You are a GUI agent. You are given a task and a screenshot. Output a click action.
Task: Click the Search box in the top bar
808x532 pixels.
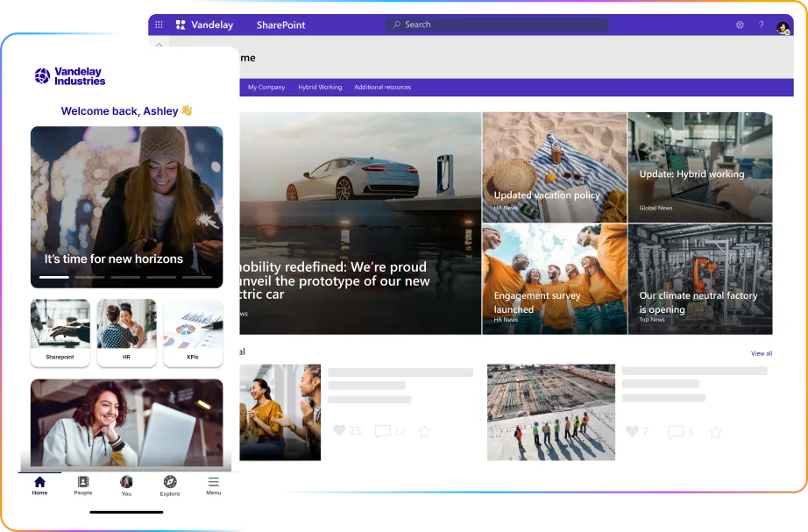click(x=496, y=25)
